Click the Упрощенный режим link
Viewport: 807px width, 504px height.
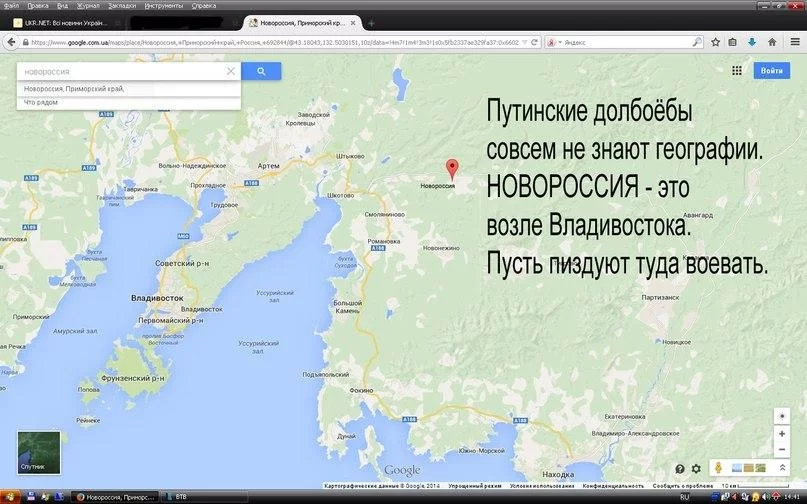[x=475, y=485]
